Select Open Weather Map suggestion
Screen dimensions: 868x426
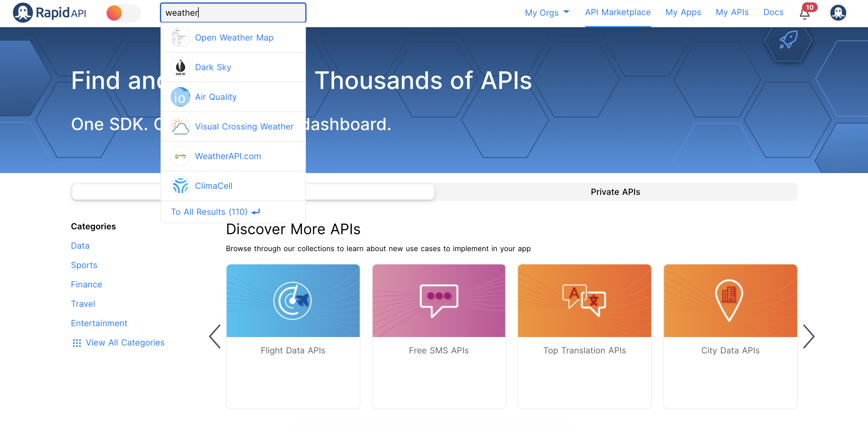[x=233, y=37]
